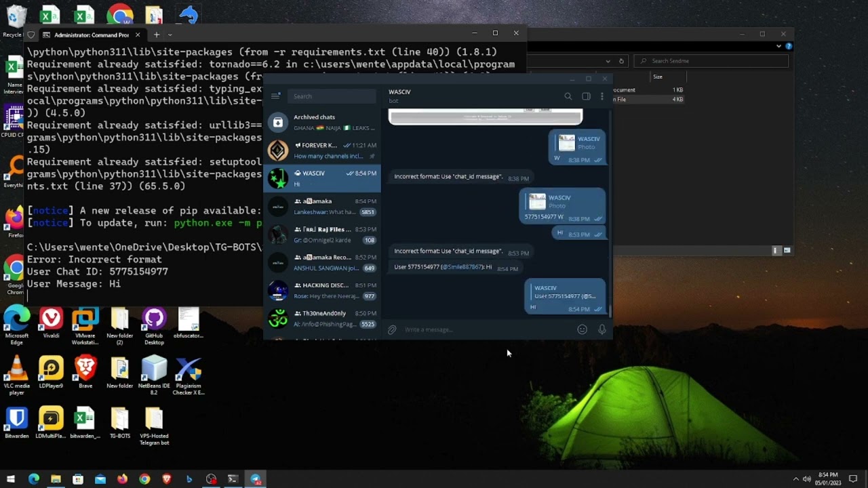The image size is (868, 488).
Task: Click the Archived chats avatar icon
Action: [x=277, y=122]
